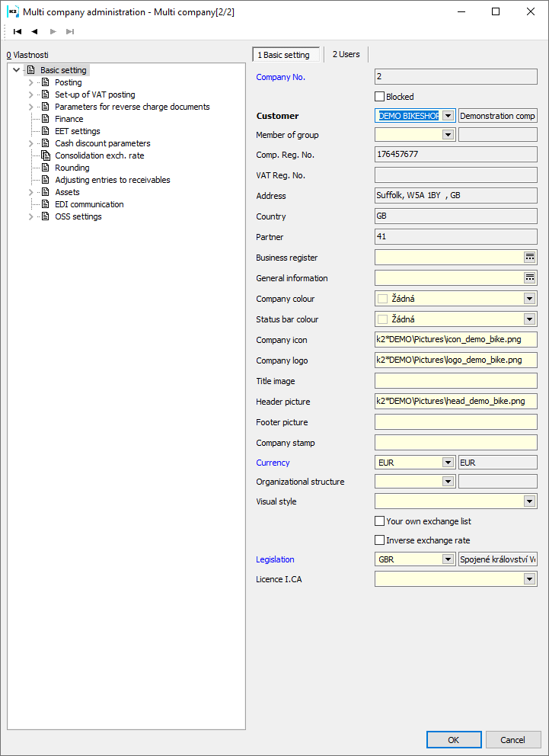Screen dimensions: 549x756
Task: Click document icon beside Parameters for reverse charge documents
Action: tap(45, 107)
